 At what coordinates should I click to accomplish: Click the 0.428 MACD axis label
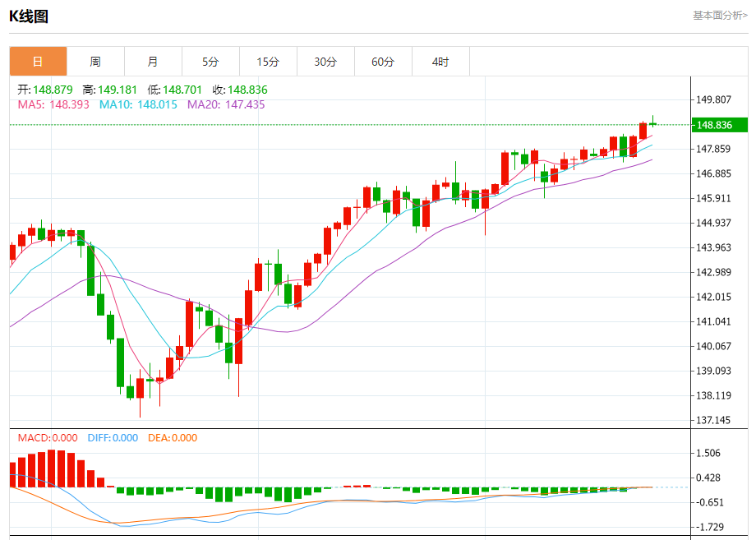pos(708,478)
